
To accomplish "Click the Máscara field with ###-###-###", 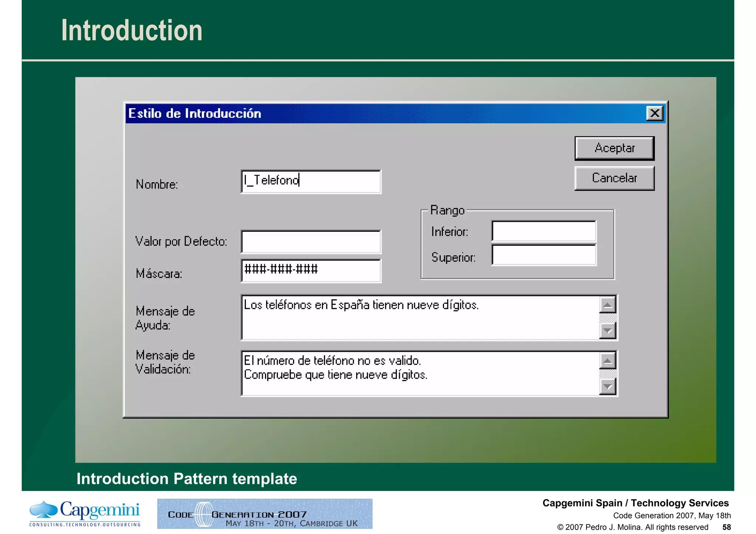I will 311,271.
